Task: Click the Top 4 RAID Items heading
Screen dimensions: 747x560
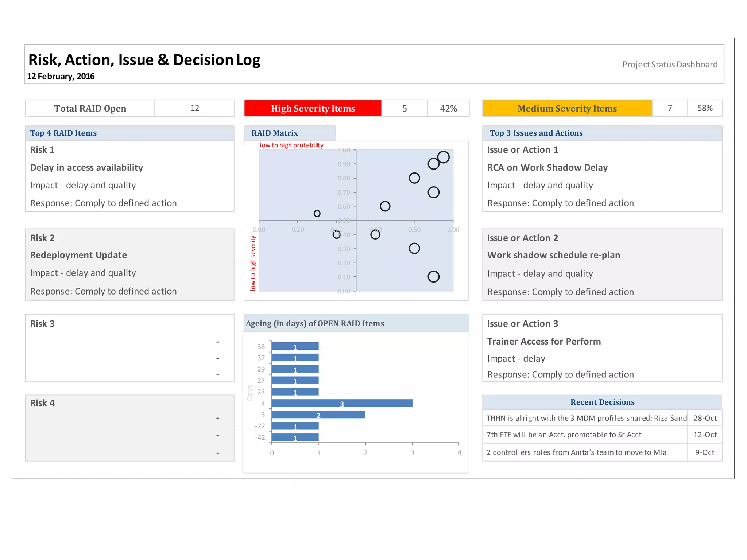Action: point(63,133)
